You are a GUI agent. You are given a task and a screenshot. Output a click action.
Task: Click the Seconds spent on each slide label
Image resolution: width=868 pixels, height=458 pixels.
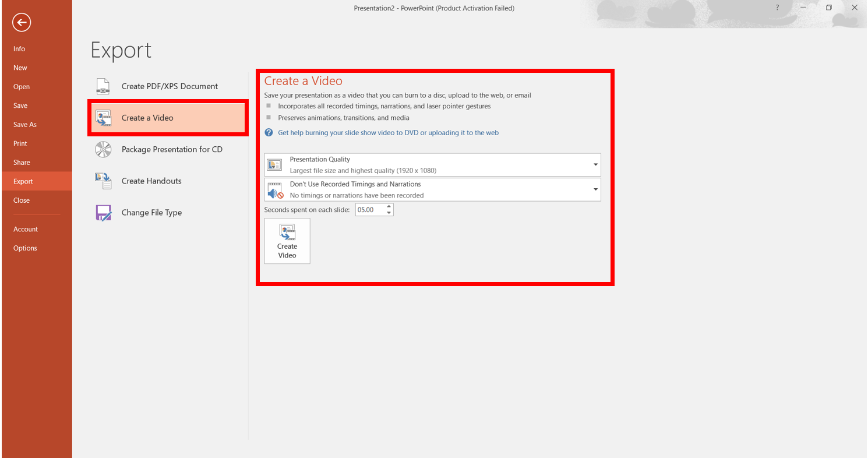tap(307, 210)
